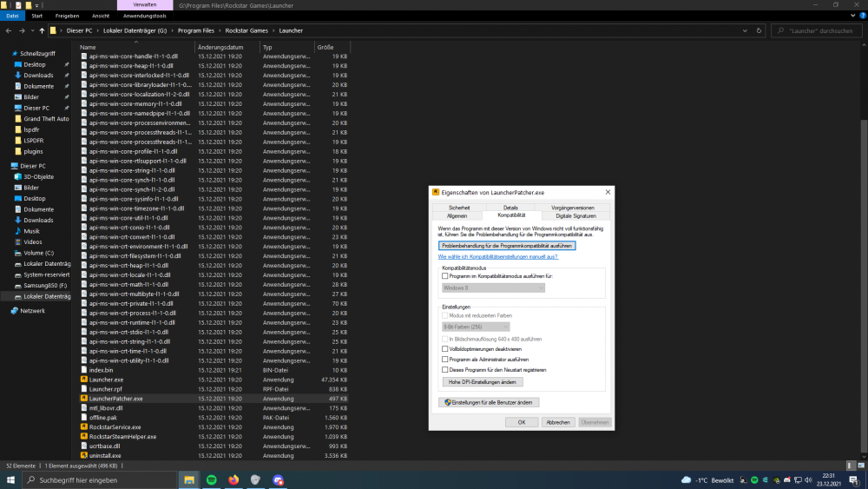Select the offline.pak file
The height and width of the screenshot is (489, 868).
click(x=103, y=418)
